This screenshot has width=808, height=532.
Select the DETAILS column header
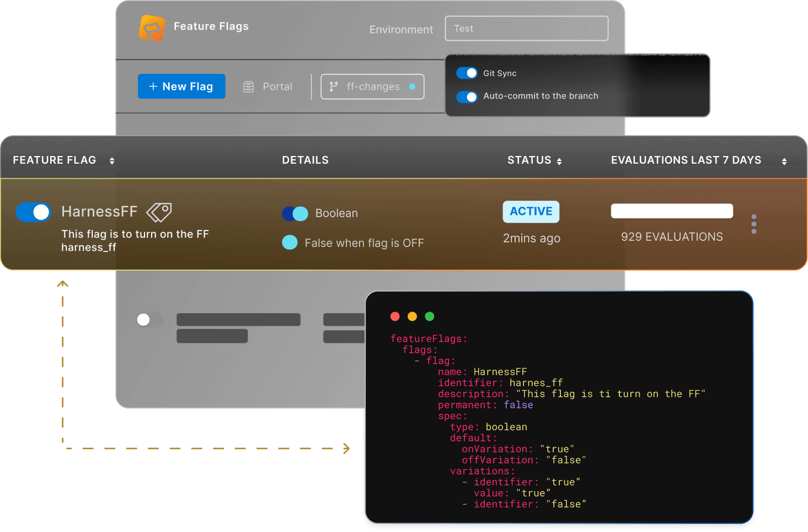(x=305, y=160)
